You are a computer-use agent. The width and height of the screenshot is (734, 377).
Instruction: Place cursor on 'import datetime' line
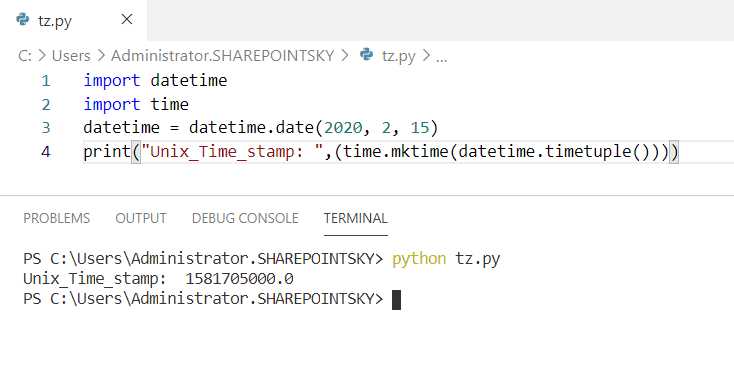(x=155, y=81)
